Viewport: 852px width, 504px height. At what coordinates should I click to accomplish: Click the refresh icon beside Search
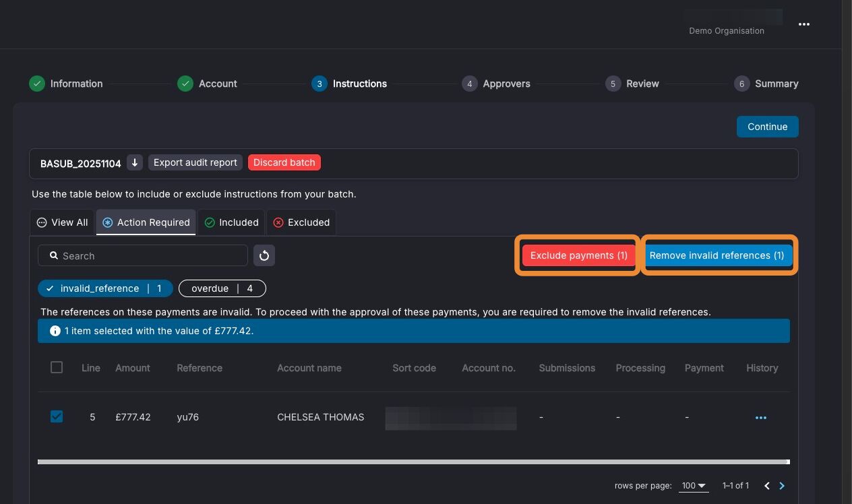click(264, 255)
